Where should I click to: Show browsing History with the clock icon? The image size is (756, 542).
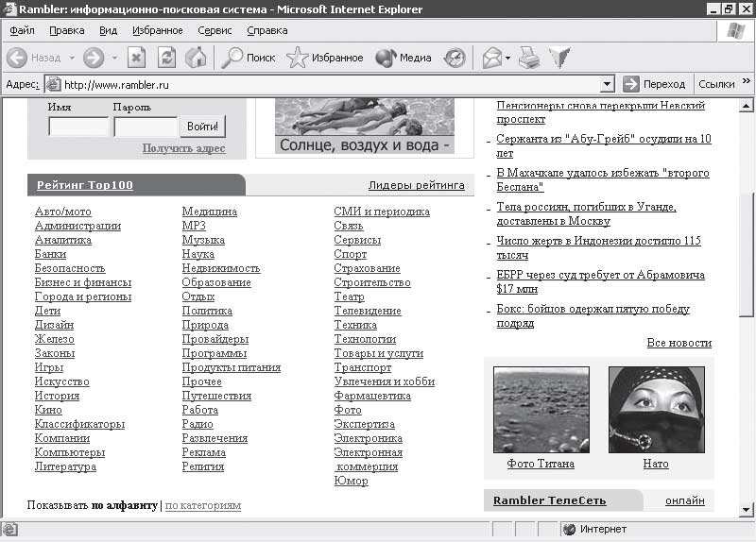click(x=455, y=58)
